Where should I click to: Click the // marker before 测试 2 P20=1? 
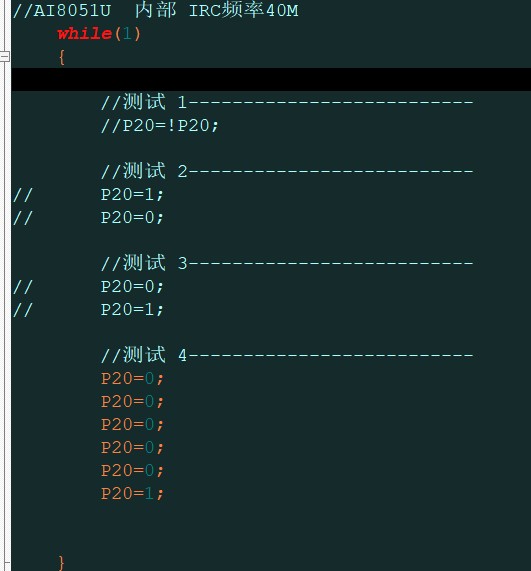point(23,195)
